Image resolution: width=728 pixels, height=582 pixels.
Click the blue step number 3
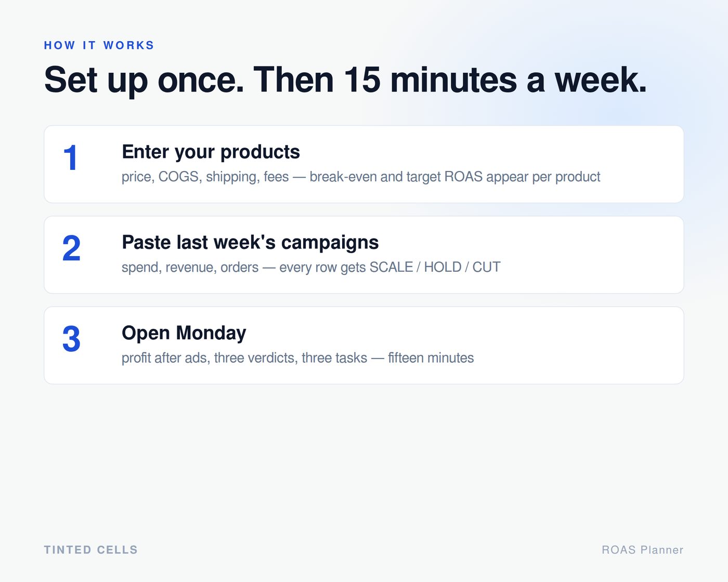[71, 339]
